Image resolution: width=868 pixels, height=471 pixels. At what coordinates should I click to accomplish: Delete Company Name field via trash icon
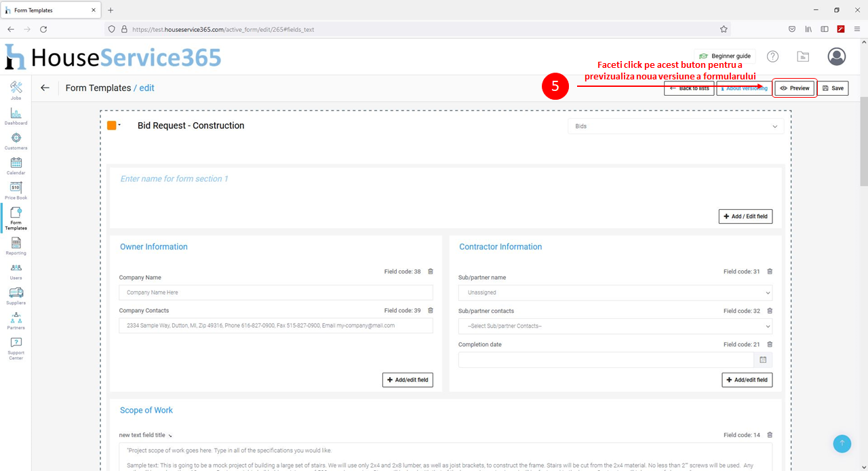(431, 271)
